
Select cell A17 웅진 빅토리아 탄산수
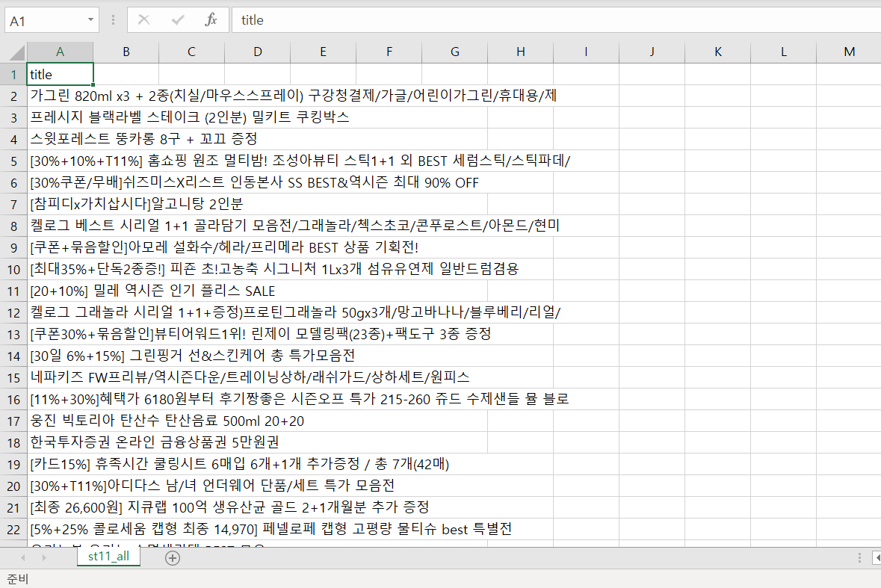[x=60, y=421]
